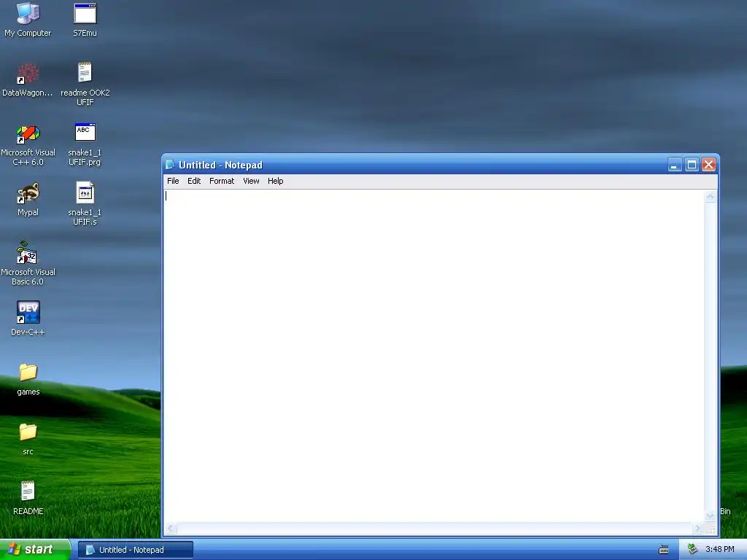
Task: Minimize the Notepad window
Action: (675, 165)
